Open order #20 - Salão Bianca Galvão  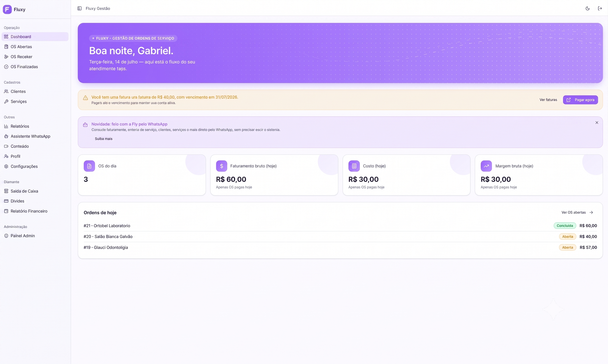[340, 237]
